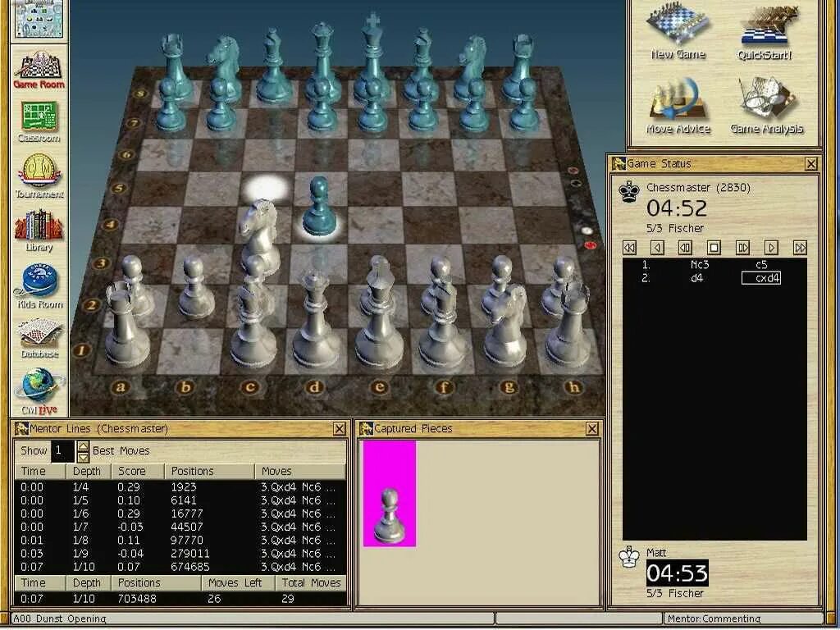
Task: Close the Game Status panel
Action: tap(811, 164)
